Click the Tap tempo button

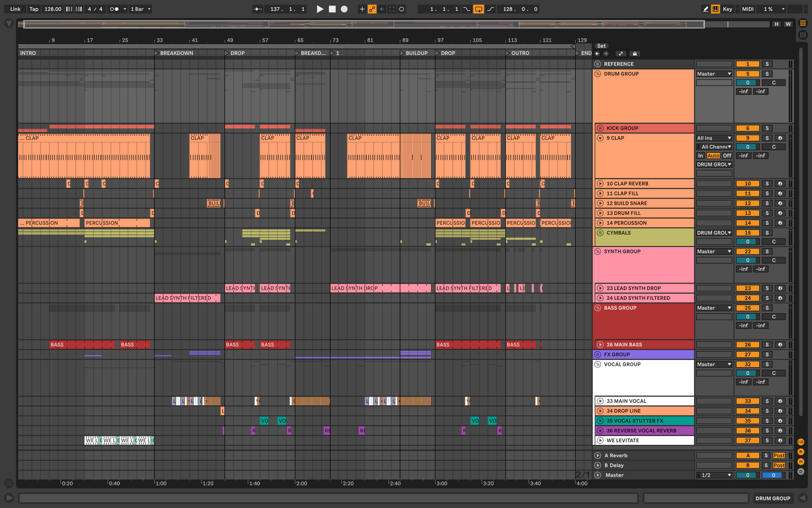point(34,9)
